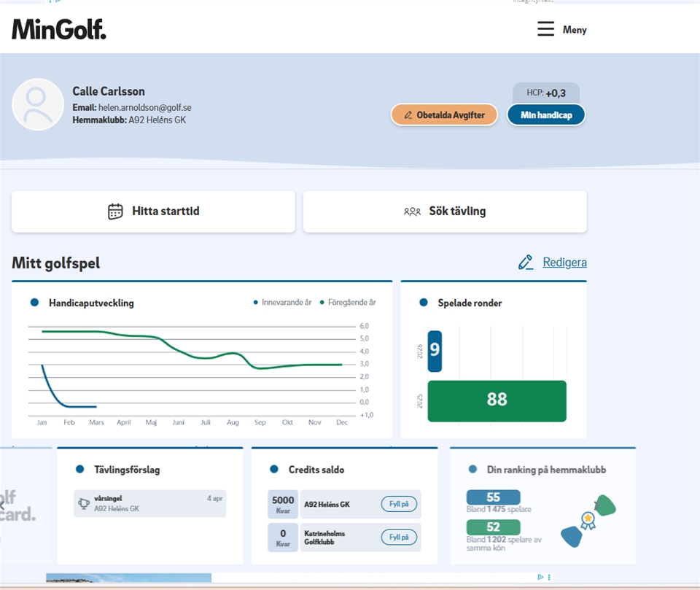This screenshot has height=590, width=700.
Task: Open Obetalda Avgifter
Action: pos(444,115)
